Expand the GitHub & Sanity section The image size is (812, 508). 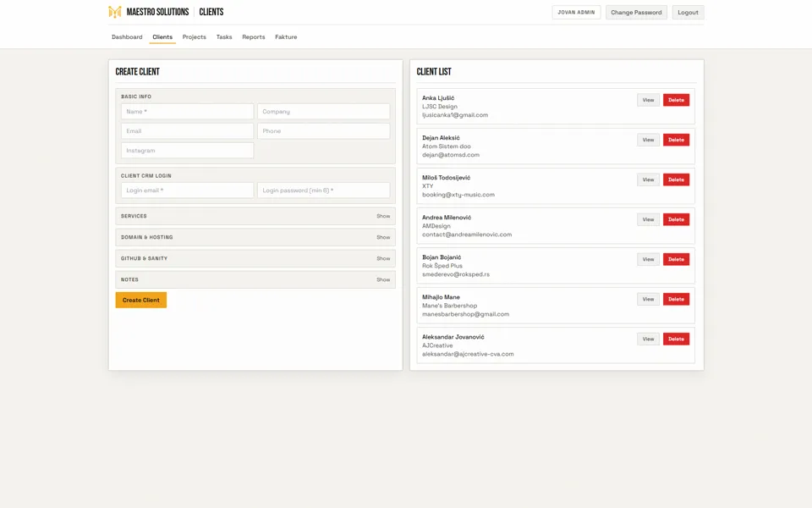click(383, 259)
